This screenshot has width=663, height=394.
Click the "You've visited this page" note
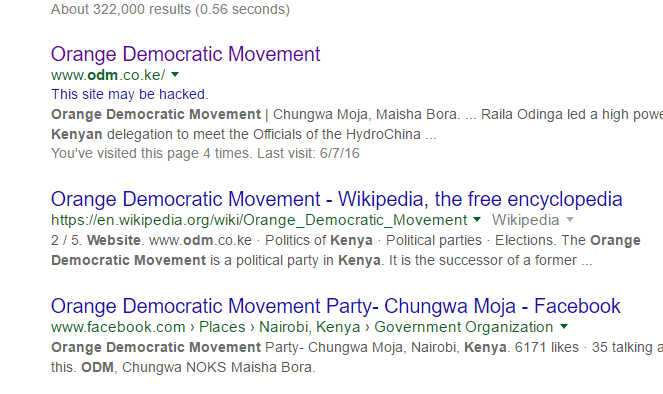(205, 153)
